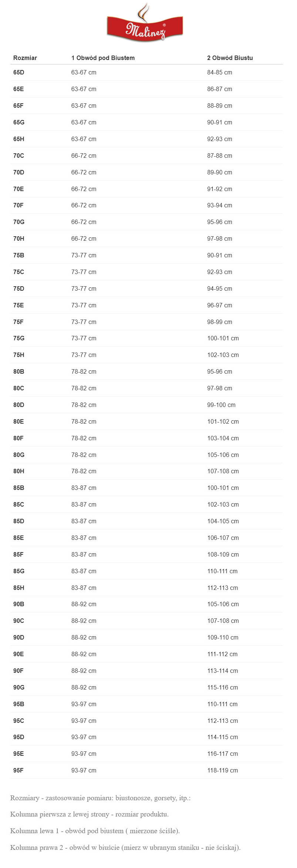Viewport: 297px width, 868px height.
Task: Select the 90G size label
Action: (x=18, y=687)
